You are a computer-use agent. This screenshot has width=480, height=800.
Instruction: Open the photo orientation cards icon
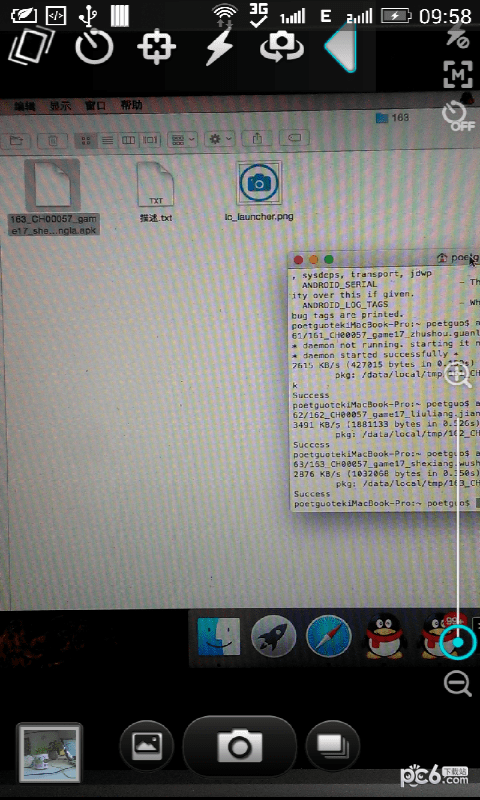[x=32, y=45]
